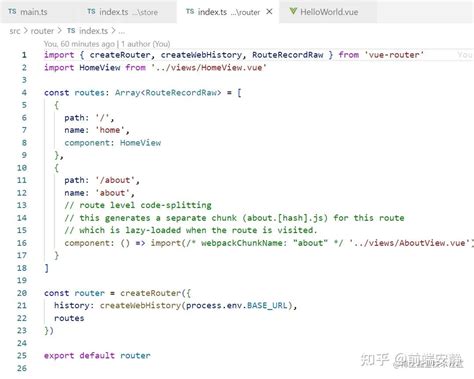This screenshot has width=474, height=379.
Task: Open the router breadcrumb segment
Action: [x=42, y=31]
